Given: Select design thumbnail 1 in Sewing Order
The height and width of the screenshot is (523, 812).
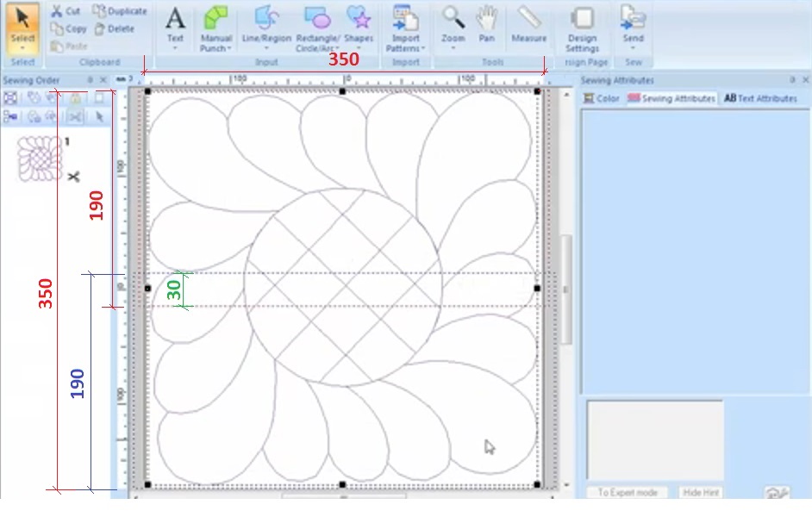Looking at the screenshot, I should (x=41, y=158).
